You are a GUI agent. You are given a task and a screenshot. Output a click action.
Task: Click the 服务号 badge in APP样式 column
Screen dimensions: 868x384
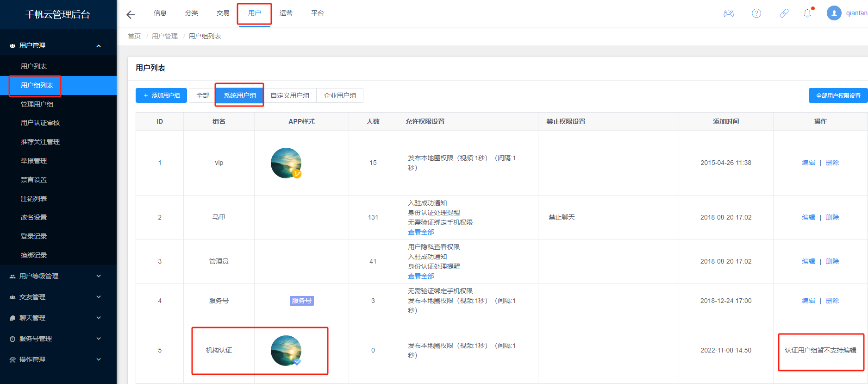(x=302, y=301)
